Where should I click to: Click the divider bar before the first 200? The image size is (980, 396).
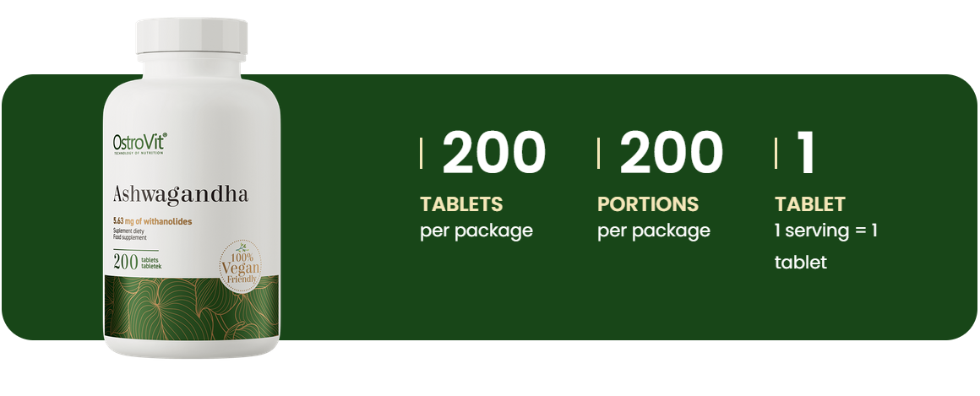pos(422,154)
